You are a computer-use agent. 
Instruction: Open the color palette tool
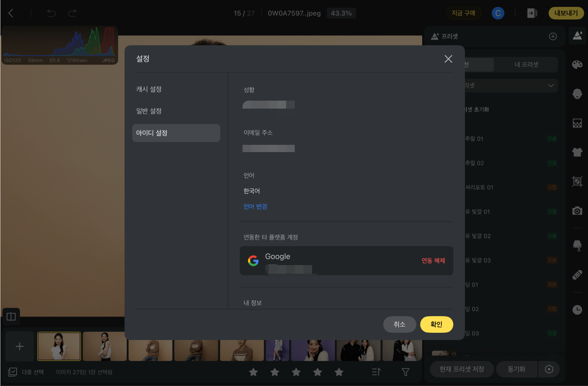tap(577, 64)
